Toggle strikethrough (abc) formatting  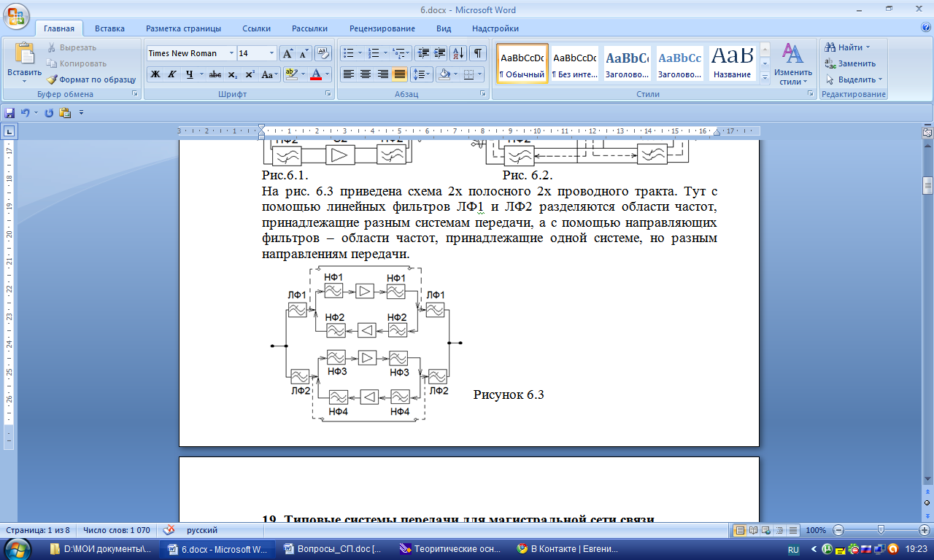coord(215,74)
